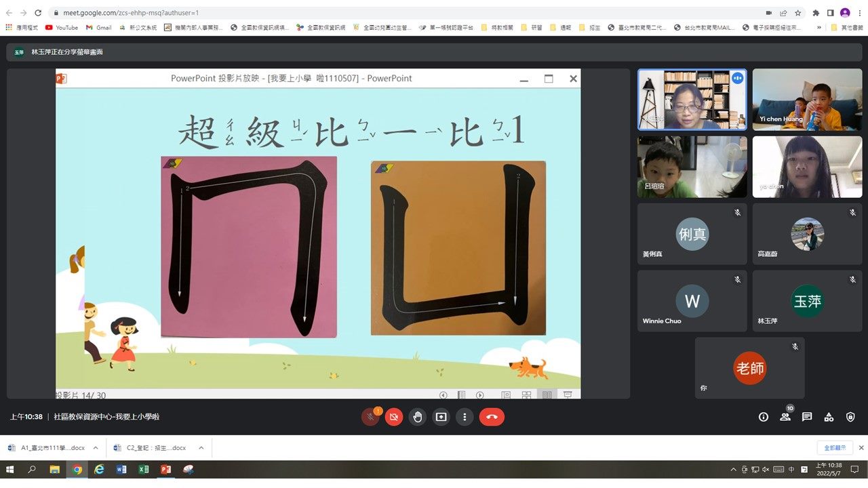Select Yi chen Huang's video tile
Image resolution: width=868 pixels, height=488 pixels.
point(807,100)
